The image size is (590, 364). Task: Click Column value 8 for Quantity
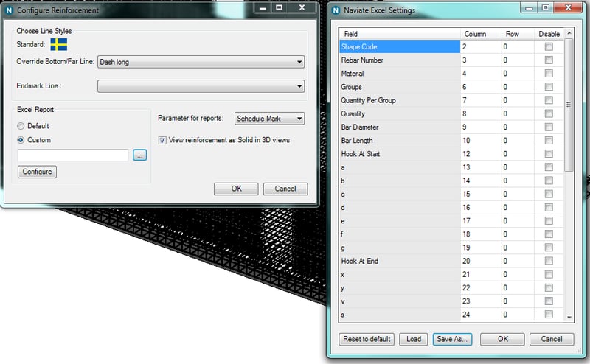481,113
